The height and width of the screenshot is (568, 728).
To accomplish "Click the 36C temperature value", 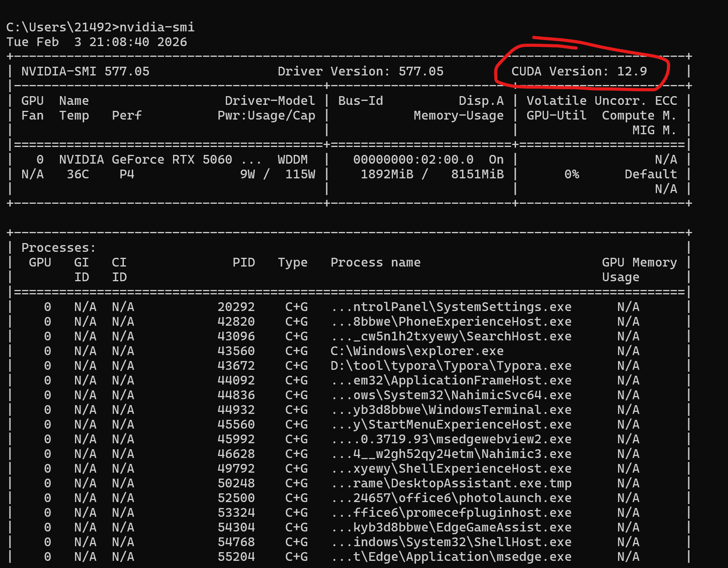I will 78,174.
